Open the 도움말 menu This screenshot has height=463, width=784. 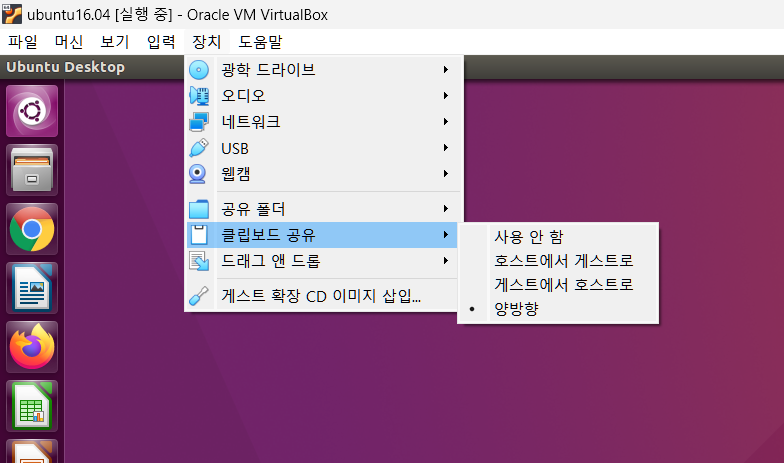(260, 42)
